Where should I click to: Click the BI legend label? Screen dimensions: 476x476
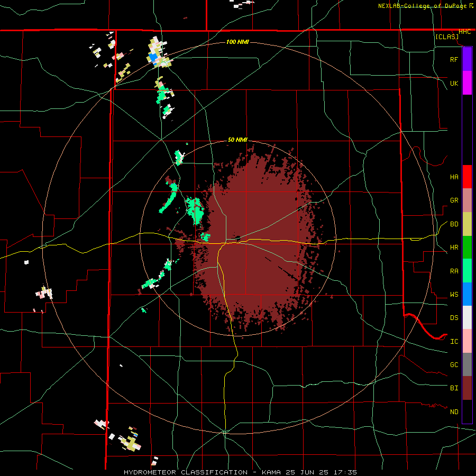click(x=454, y=388)
